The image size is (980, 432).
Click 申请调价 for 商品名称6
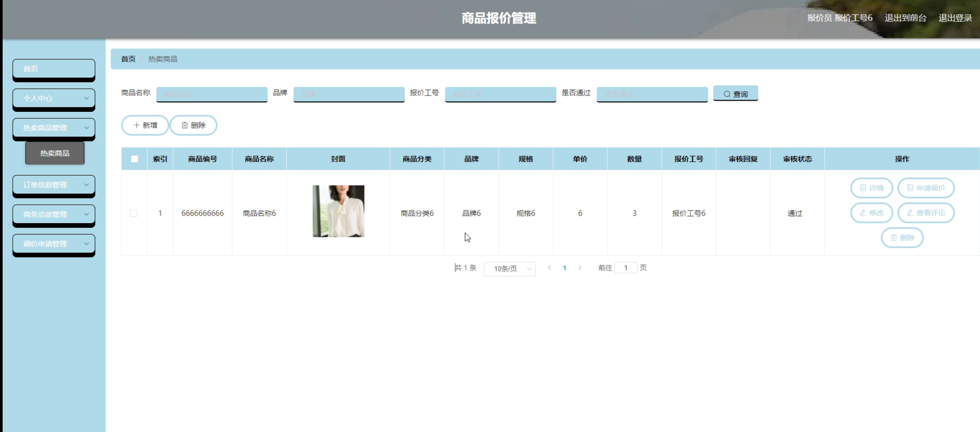[x=926, y=188]
